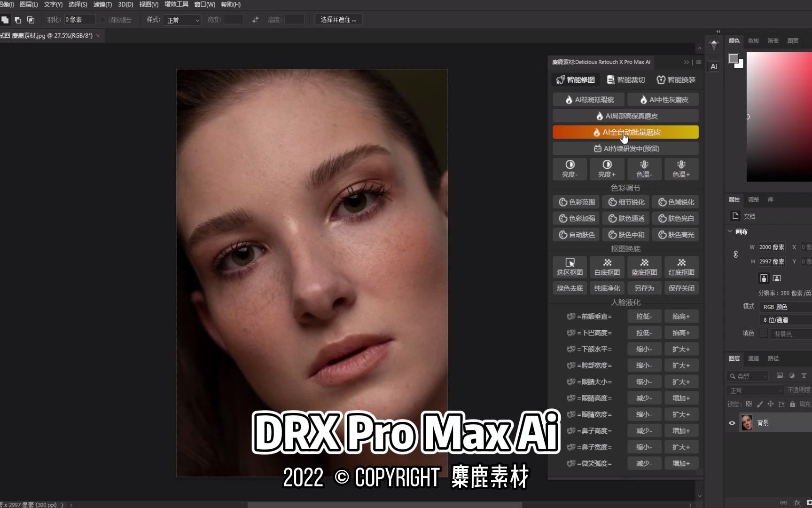Toggle visibility of the 背景 layer
Screen dimensions: 812x508
pyautogui.click(x=732, y=422)
